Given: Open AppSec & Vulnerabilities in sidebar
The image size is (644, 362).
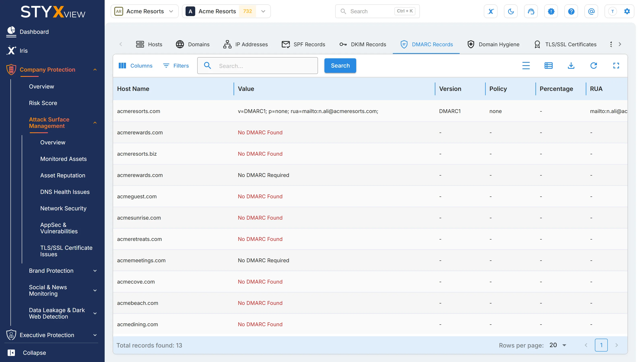Looking at the screenshot, I should 59,228.
